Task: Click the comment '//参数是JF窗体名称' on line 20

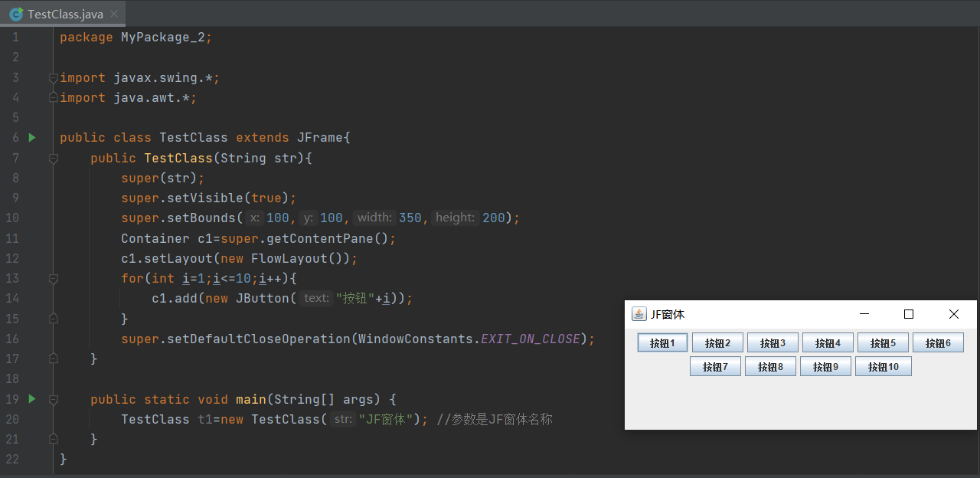Action: (494, 419)
